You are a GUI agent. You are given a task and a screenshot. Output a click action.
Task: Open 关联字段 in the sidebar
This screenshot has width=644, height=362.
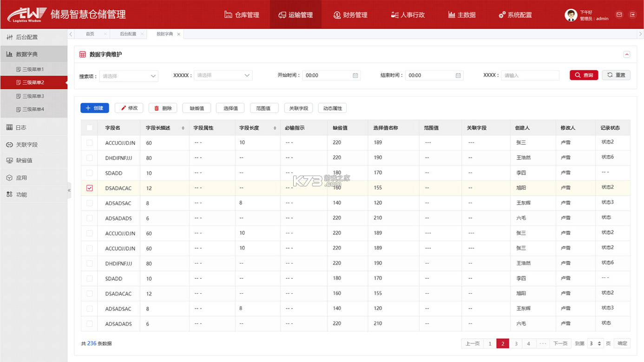[33, 145]
